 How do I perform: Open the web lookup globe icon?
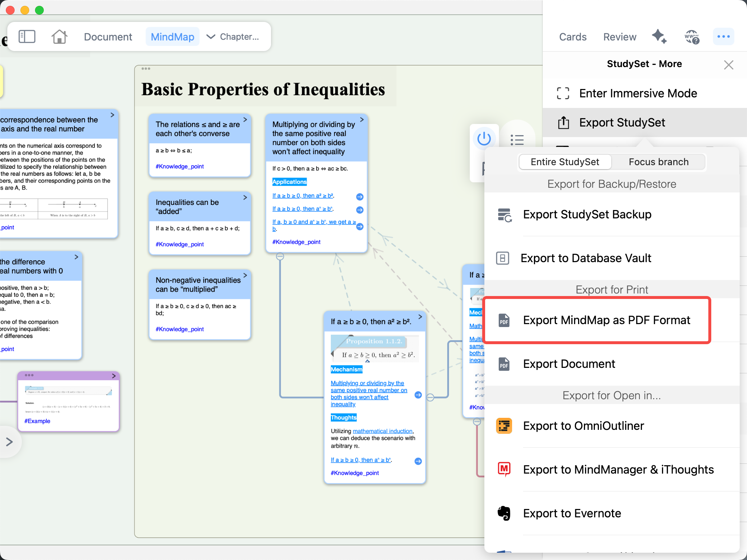692,37
